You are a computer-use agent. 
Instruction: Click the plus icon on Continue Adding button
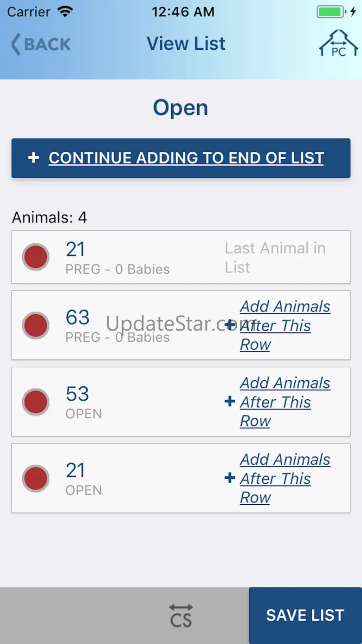(x=33, y=158)
